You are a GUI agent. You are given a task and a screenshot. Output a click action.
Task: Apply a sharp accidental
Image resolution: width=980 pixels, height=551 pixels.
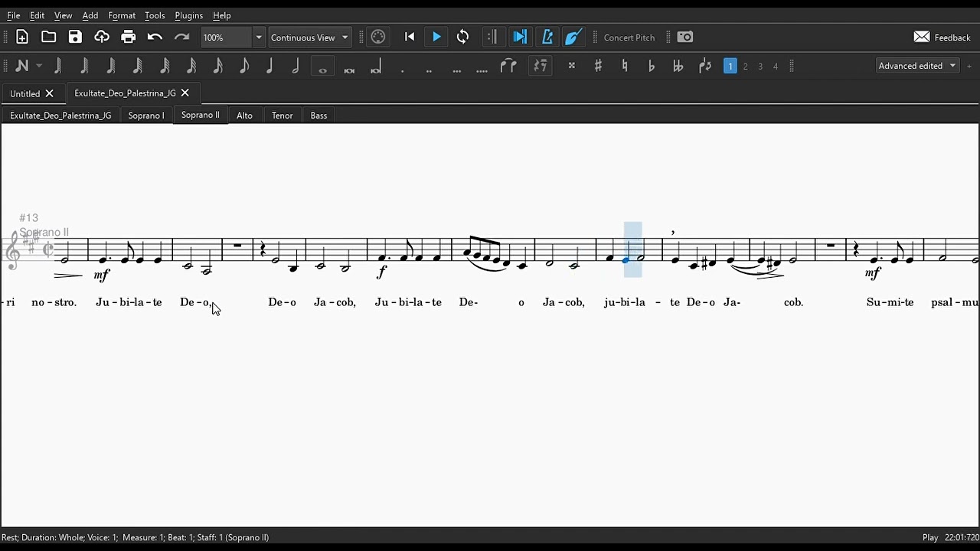(x=598, y=66)
